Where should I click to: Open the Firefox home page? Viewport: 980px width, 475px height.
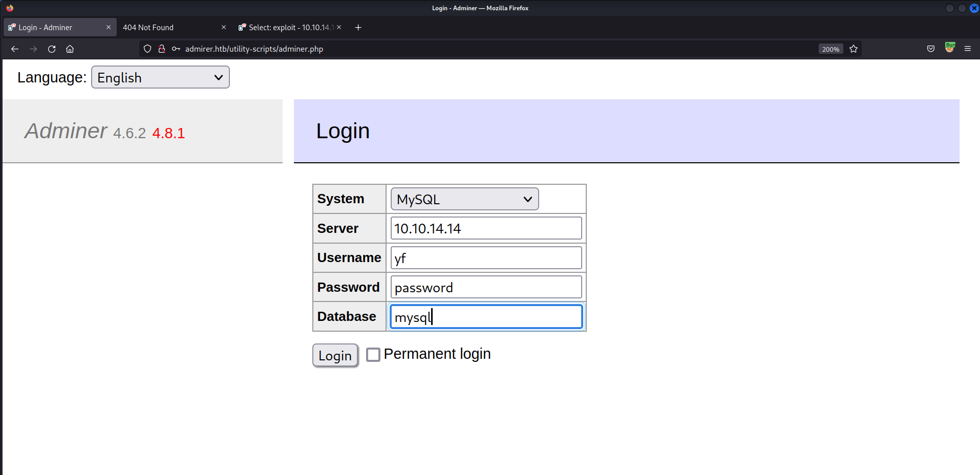(70, 49)
